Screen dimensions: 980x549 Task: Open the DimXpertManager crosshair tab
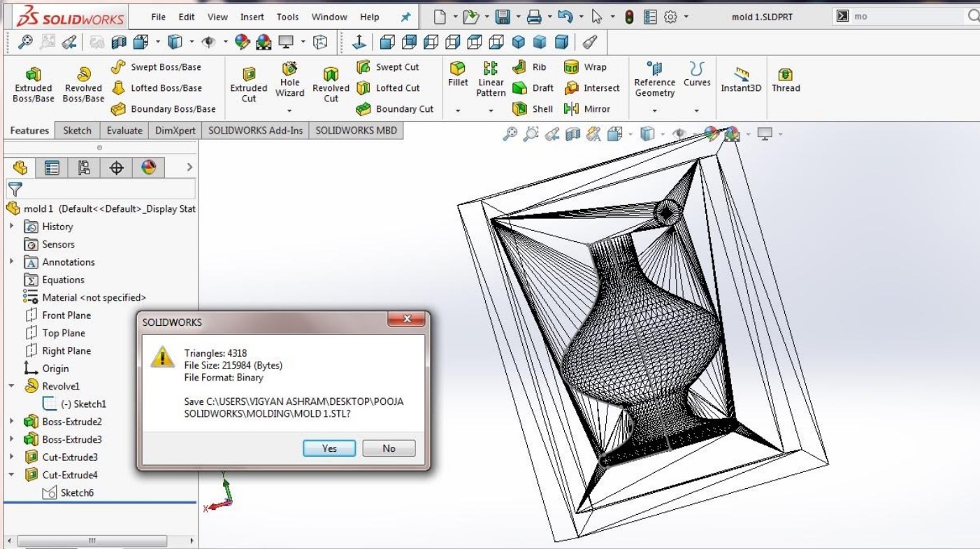[117, 167]
